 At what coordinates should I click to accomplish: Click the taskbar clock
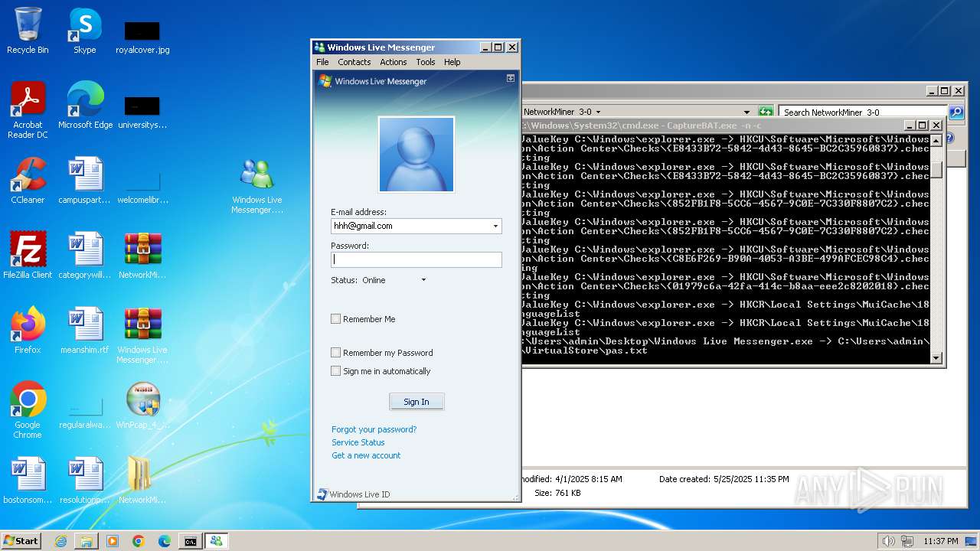(x=941, y=541)
